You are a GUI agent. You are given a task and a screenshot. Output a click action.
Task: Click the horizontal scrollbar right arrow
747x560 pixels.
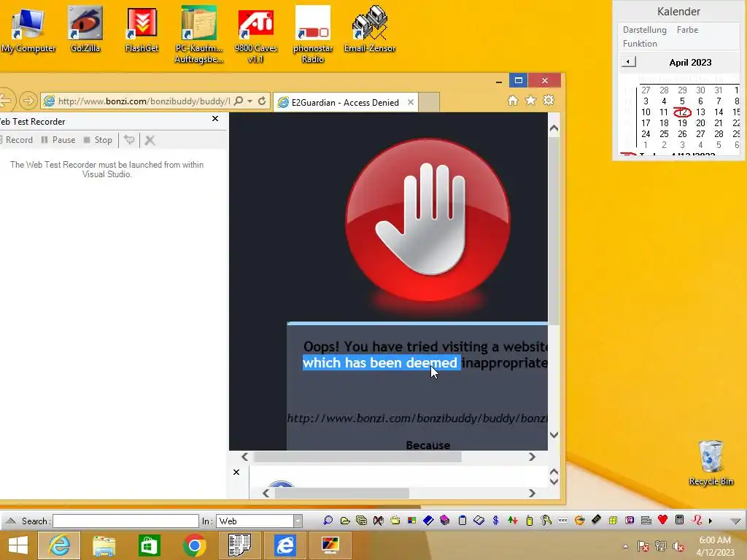[532, 456]
